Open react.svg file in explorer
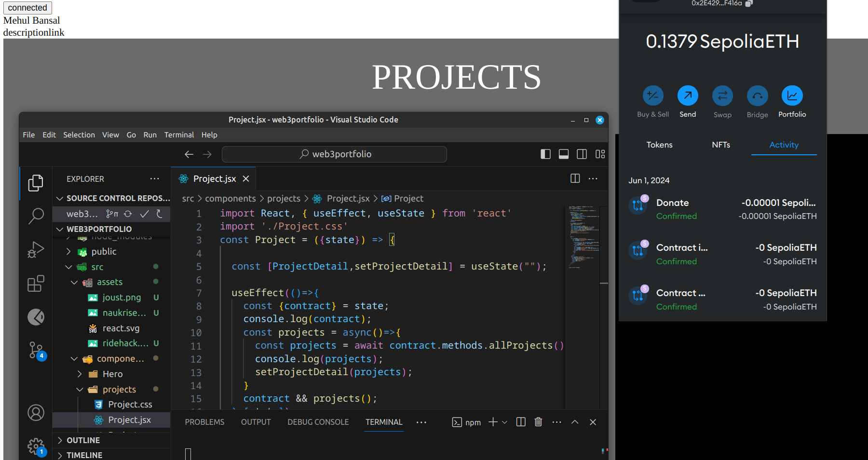 [121, 328]
